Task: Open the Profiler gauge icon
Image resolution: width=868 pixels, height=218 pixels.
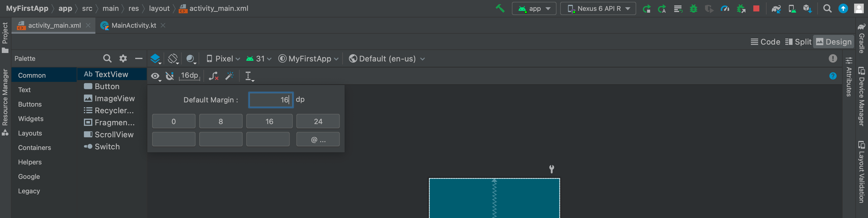Action: (x=725, y=8)
